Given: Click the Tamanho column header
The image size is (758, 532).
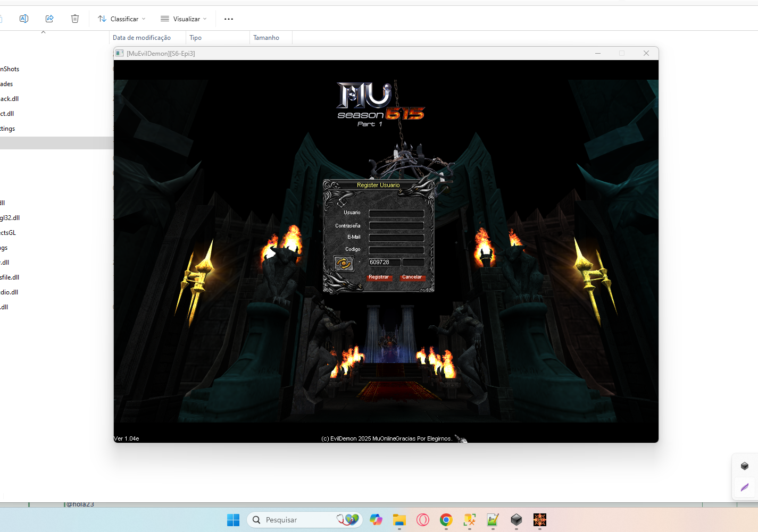Looking at the screenshot, I should point(271,38).
